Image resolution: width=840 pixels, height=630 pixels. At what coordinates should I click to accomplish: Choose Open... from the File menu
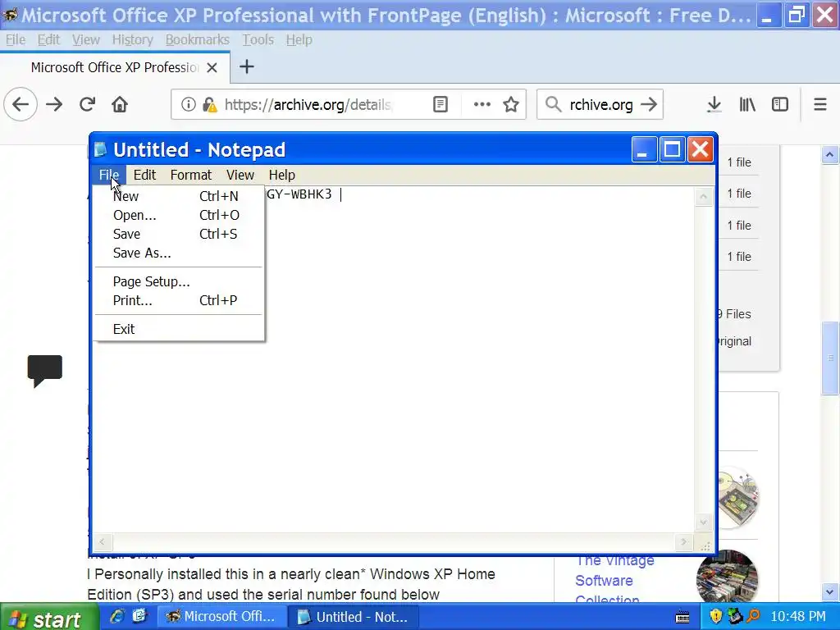click(x=178, y=215)
